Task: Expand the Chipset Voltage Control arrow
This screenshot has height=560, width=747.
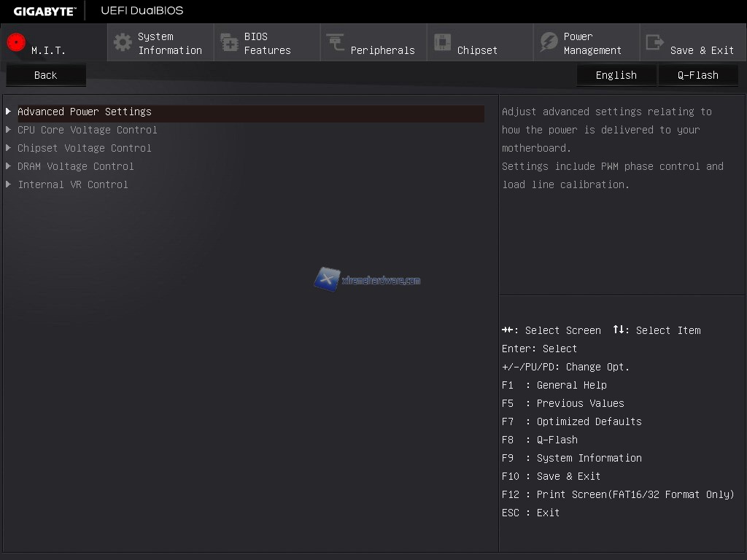Action: coord(8,148)
